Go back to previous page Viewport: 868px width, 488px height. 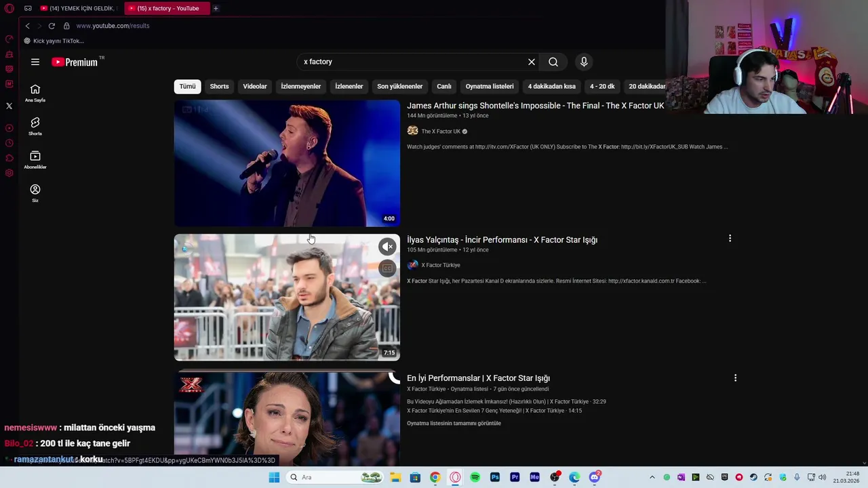28,26
